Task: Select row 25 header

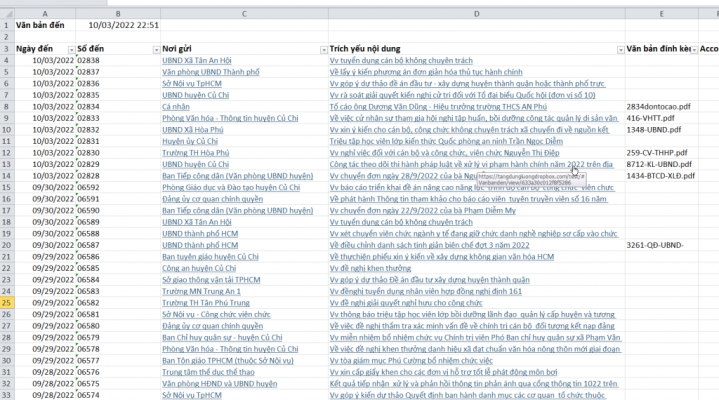Action: (x=7, y=303)
